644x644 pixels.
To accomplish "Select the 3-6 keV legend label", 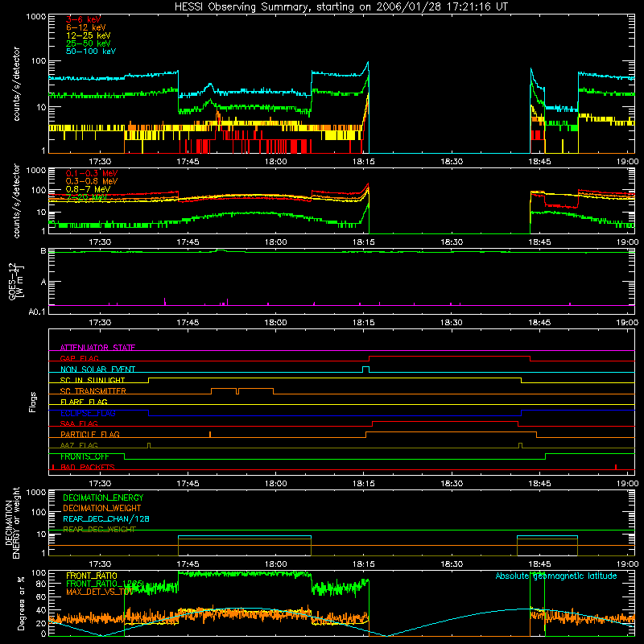I will [x=84, y=19].
